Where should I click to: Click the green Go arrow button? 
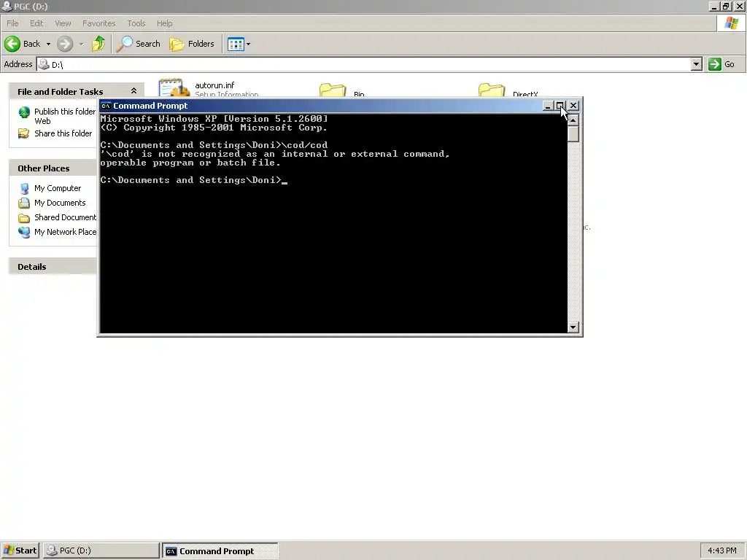(x=715, y=64)
